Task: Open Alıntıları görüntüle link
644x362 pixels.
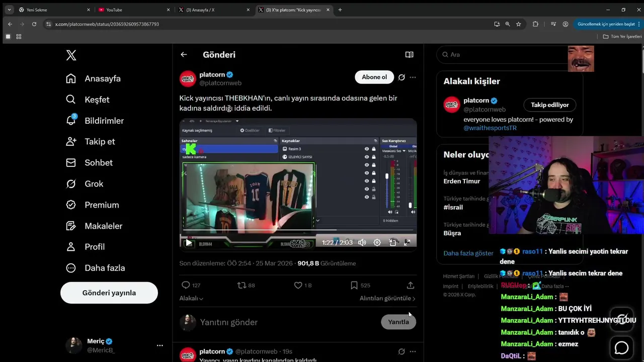Action: click(387, 298)
